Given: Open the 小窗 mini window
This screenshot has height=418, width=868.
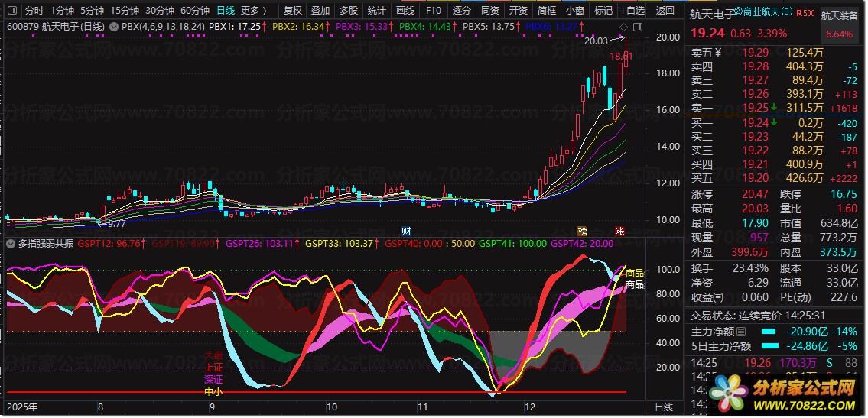Looking at the screenshot, I should click(574, 10).
